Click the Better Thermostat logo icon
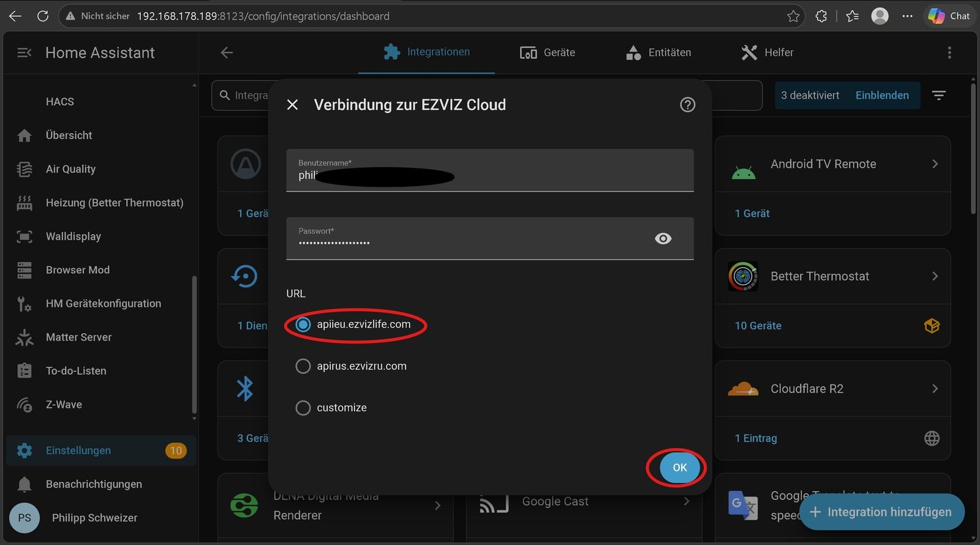 click(743, 276)
